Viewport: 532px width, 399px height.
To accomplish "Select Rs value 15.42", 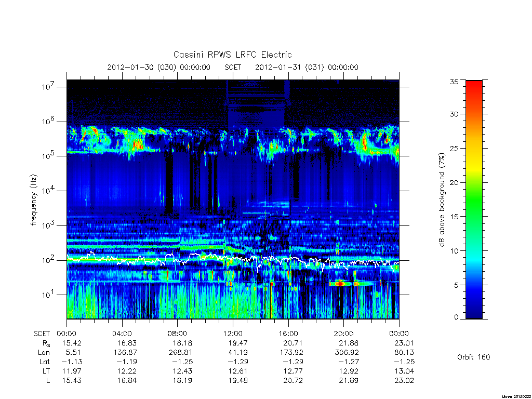I will [x=72, y=343].
